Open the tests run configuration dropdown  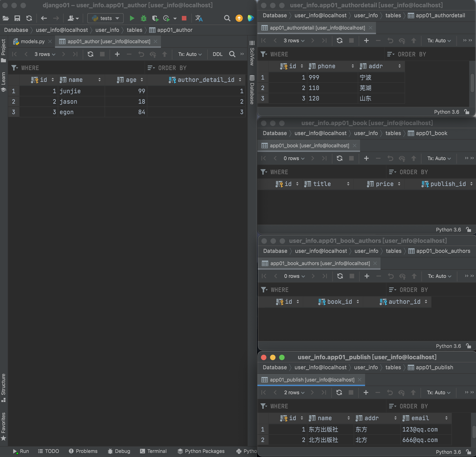(106, 18)
